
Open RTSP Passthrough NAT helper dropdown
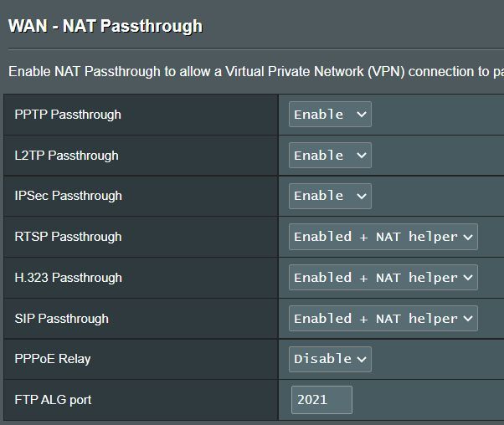(x=383, y=237)
